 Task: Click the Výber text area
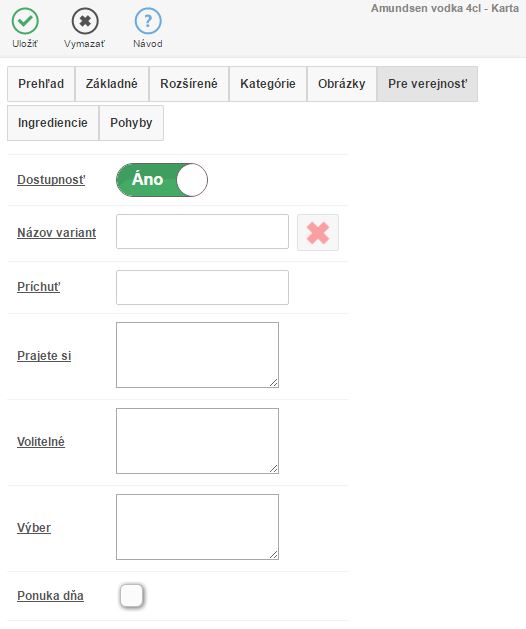click(197, 527)
